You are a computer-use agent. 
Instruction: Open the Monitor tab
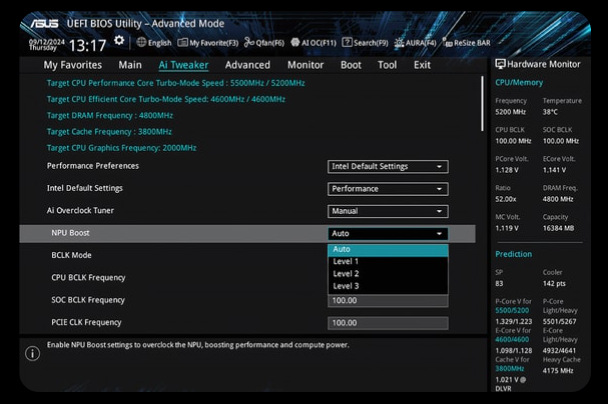tap(305, 65)
